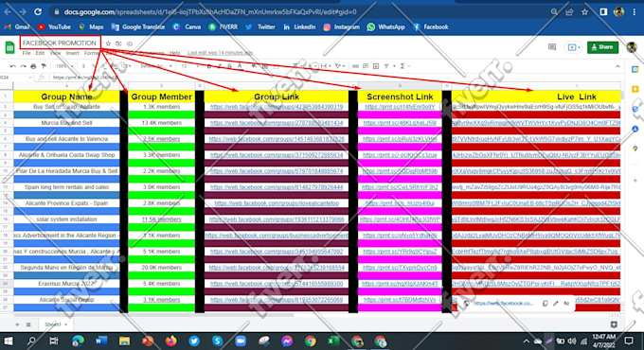The width and height of the screenshot is (644, 350).
Task: Open Contacts in side panel
Action: (x=635, y=129)
